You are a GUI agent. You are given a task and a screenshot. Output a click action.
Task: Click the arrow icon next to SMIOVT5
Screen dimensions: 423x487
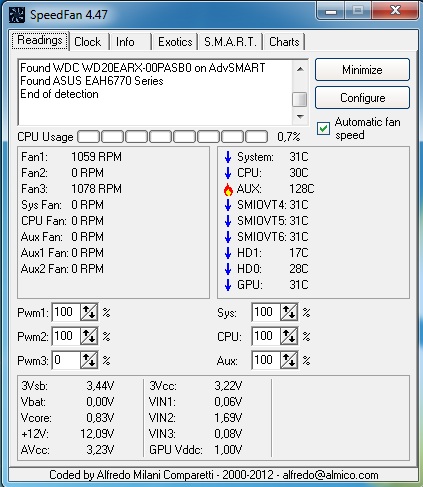pos(228,221)
